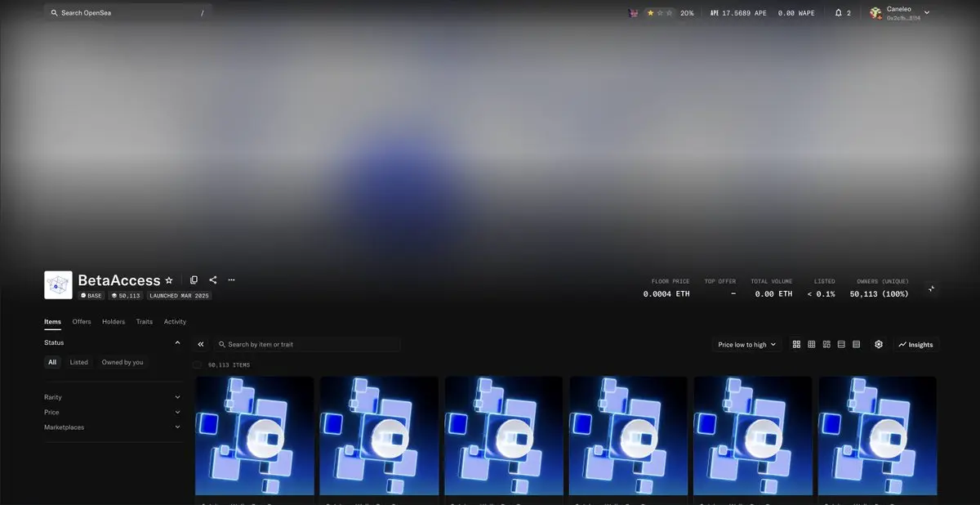Expand the Marketplaces filter section
980x505 pixels.
pos(113,427)
